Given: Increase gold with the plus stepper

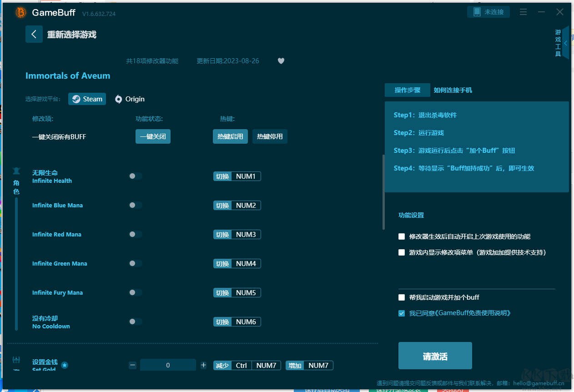Looking at the screenshot, I should (x=203, y=365).
